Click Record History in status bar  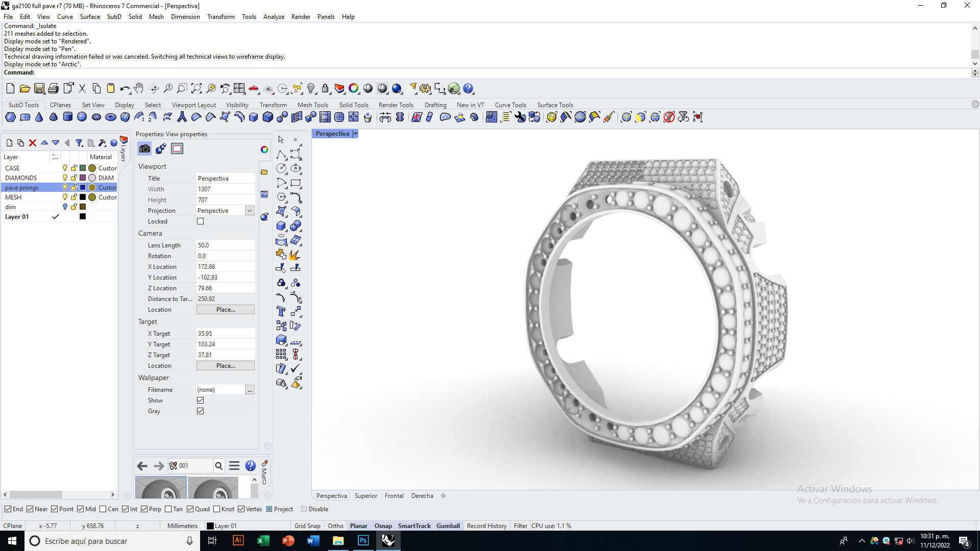coord(486,526)
